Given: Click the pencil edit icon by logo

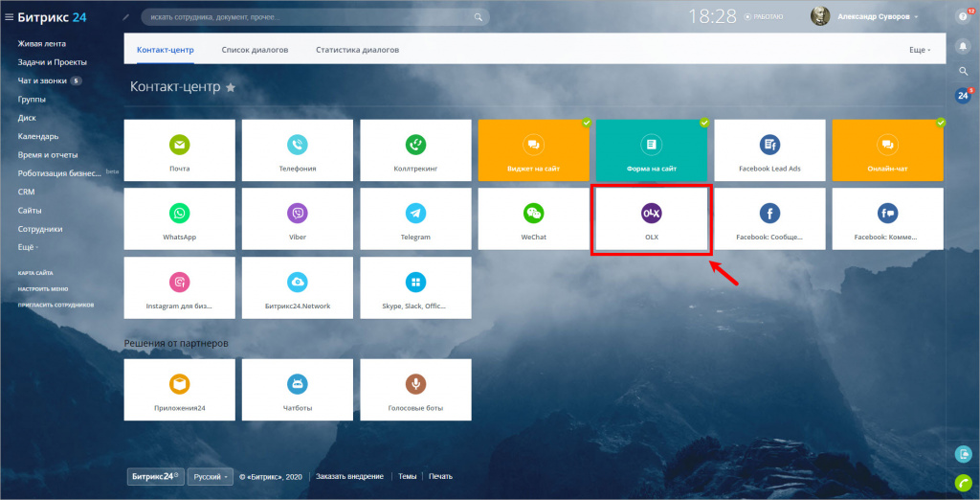Looking at the screenshot, I should click(x=126, y=17).
